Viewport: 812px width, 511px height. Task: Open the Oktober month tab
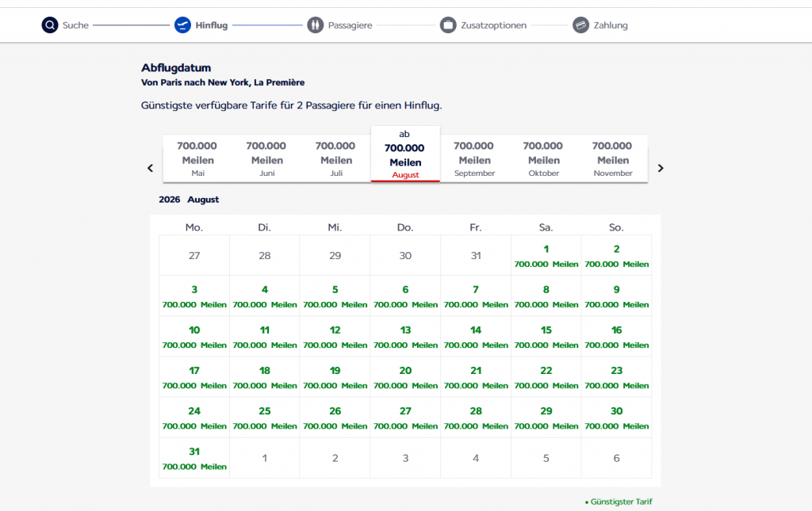tap(543, 158)
